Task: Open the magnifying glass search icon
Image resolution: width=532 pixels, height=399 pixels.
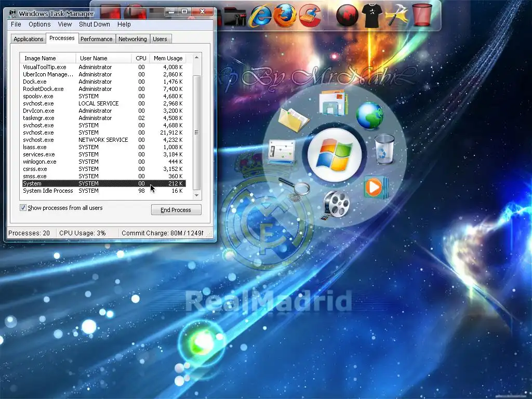Action: click(x=295, y=189)
